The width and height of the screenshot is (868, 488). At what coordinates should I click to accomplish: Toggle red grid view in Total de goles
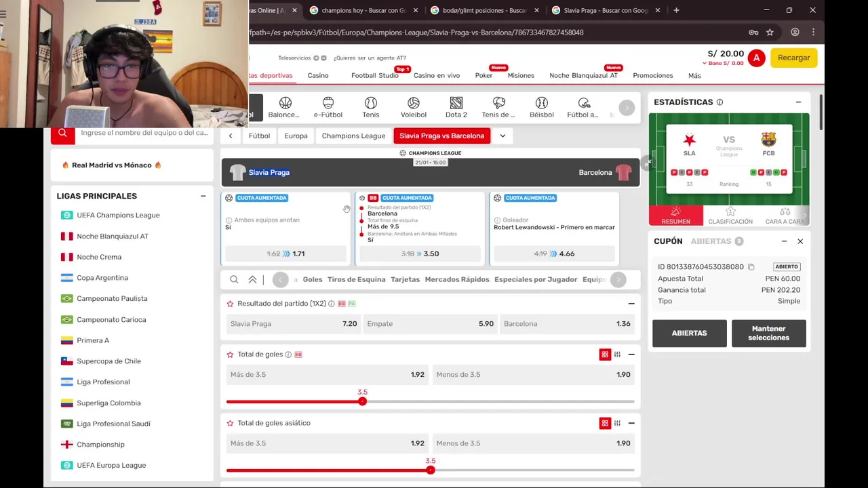605,354
